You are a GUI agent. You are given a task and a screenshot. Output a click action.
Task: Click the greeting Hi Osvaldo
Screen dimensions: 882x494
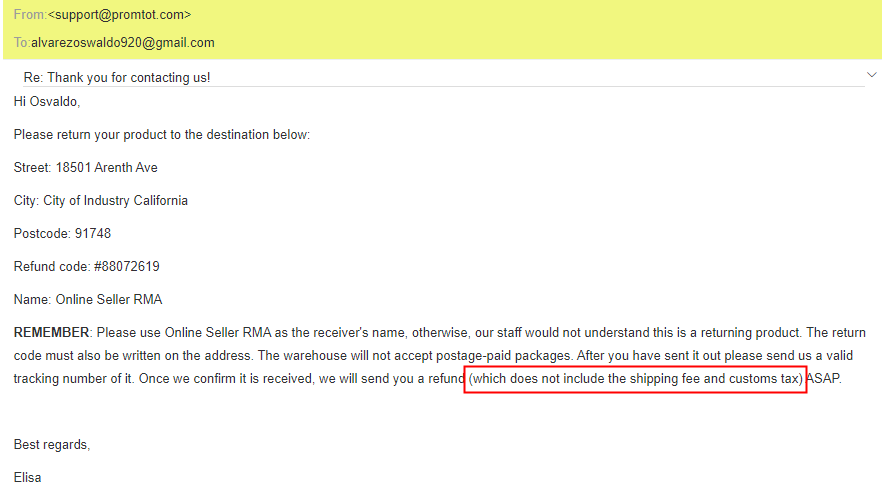(x=46, y=101)
